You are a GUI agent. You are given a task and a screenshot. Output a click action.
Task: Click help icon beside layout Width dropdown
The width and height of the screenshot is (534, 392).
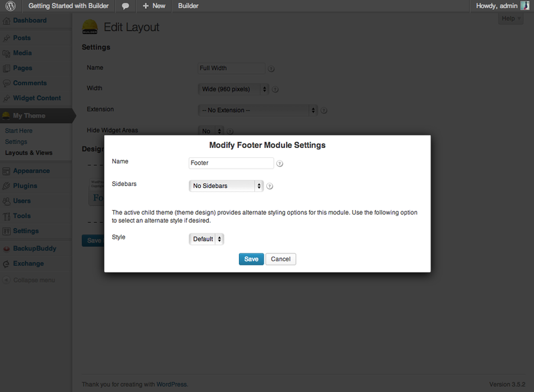(275, 89)
